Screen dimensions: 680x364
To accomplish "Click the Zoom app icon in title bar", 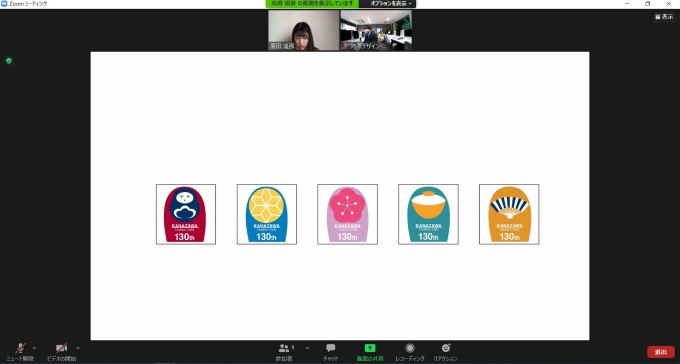I will (4, 3).
